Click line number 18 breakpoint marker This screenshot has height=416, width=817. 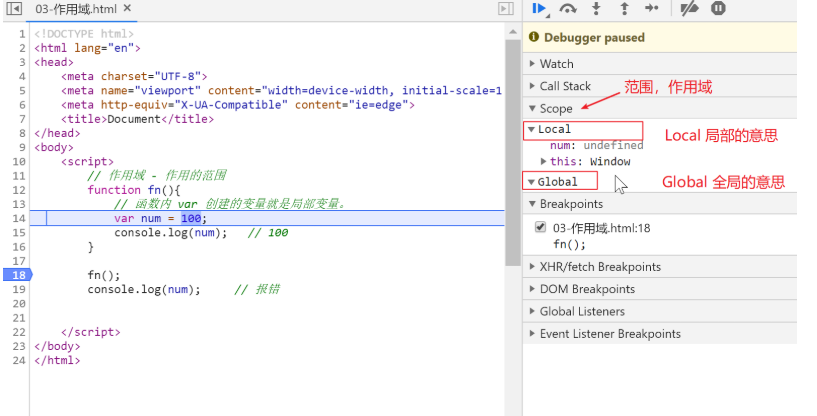18,275
